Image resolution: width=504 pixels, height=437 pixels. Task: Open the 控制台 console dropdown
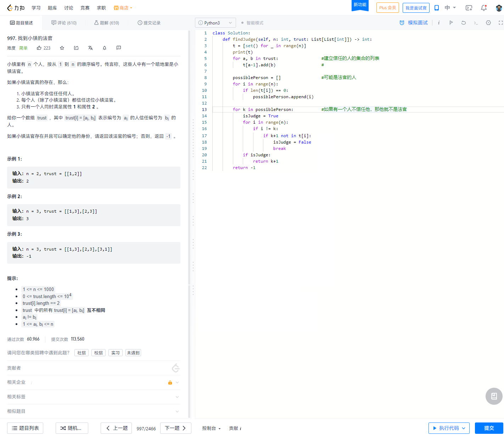tap(212, 428)
